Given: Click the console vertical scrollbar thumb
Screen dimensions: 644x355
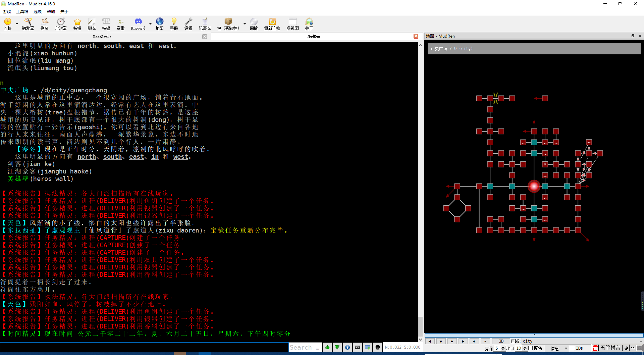Looking at the screenshot, I should point(420,326).
